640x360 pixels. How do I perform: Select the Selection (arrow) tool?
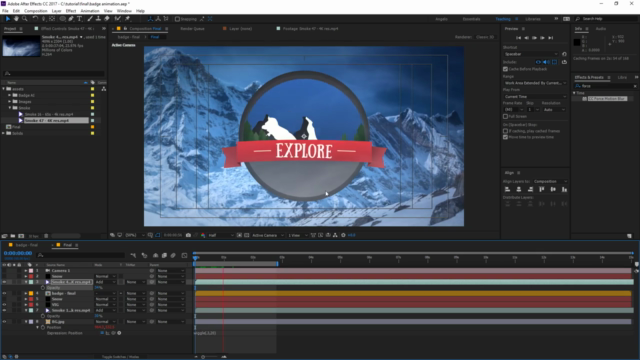click(8, 19)
